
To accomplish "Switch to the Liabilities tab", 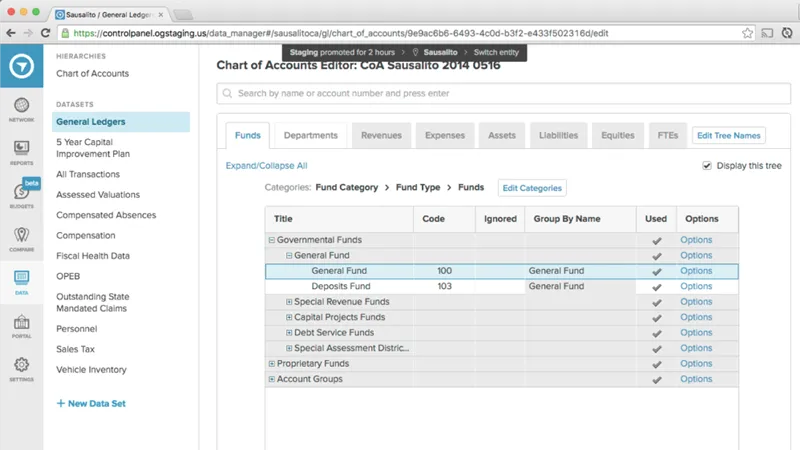I will (559, 135).
